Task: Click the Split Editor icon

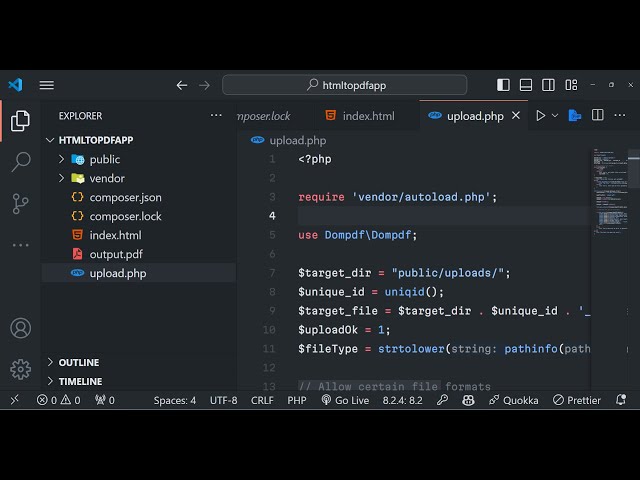Action: [597, 116]
